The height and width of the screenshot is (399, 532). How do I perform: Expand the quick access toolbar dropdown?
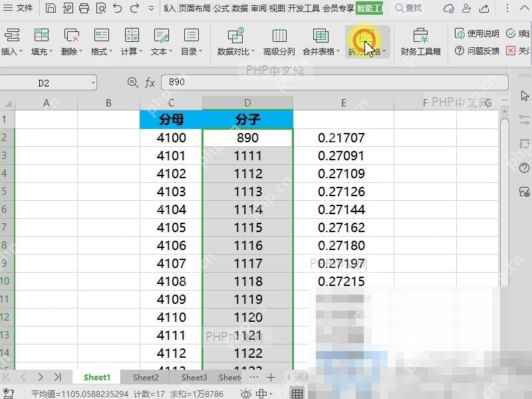152,8
